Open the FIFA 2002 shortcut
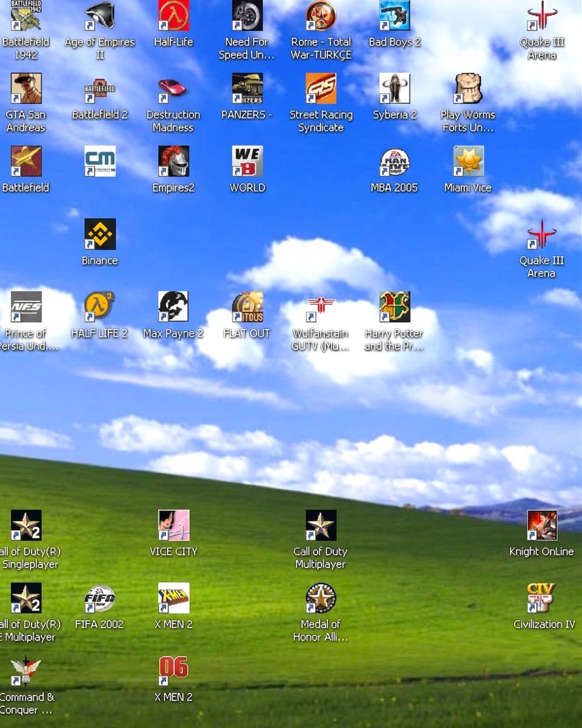The height and width of the screenshot is (728, 582). [x=100, y=598]
